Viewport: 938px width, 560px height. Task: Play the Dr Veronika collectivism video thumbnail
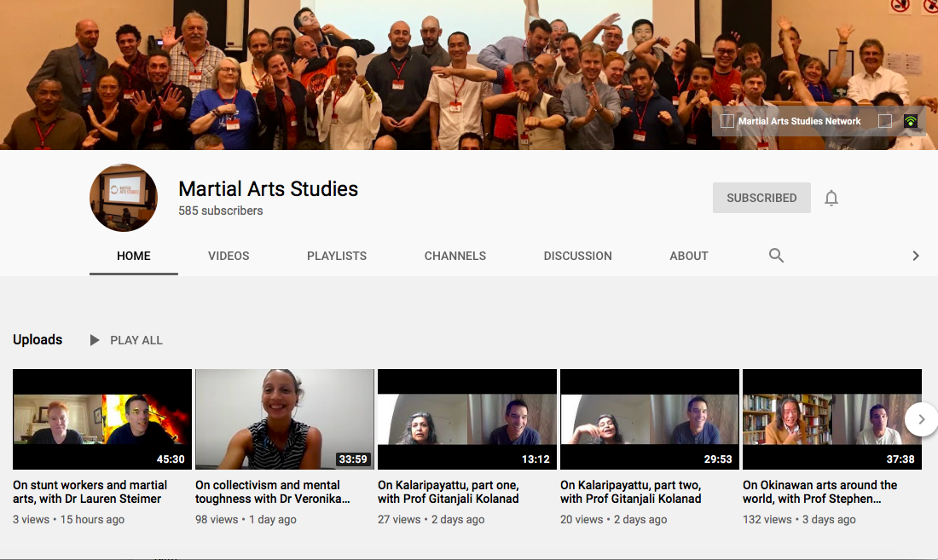coord(285,419)
